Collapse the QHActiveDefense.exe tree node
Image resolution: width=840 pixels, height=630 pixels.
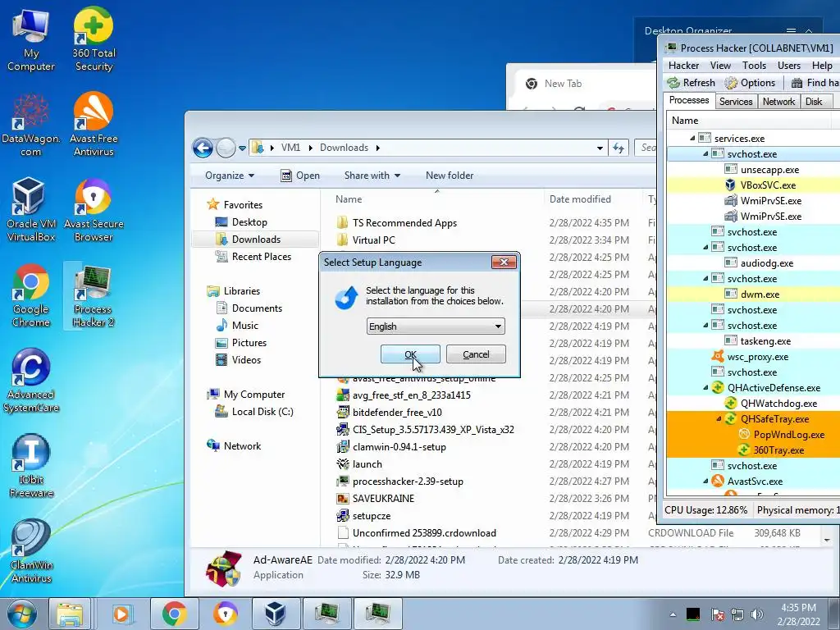point(705,388)
